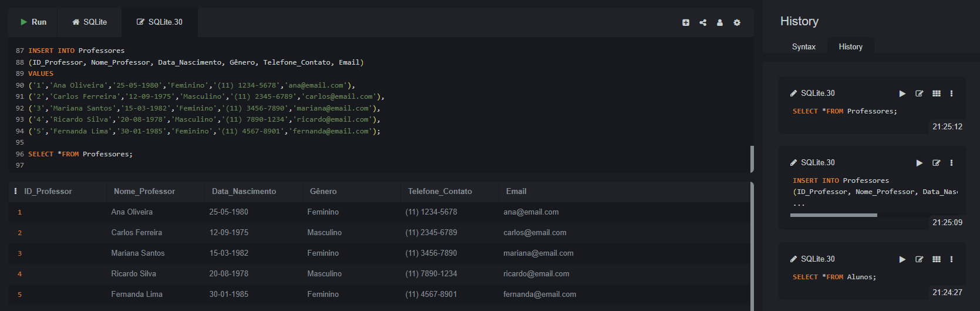This screenshot has height=311, width=980.
Task: Select the SQLite.30 editor tab
Action: point(160,22)
